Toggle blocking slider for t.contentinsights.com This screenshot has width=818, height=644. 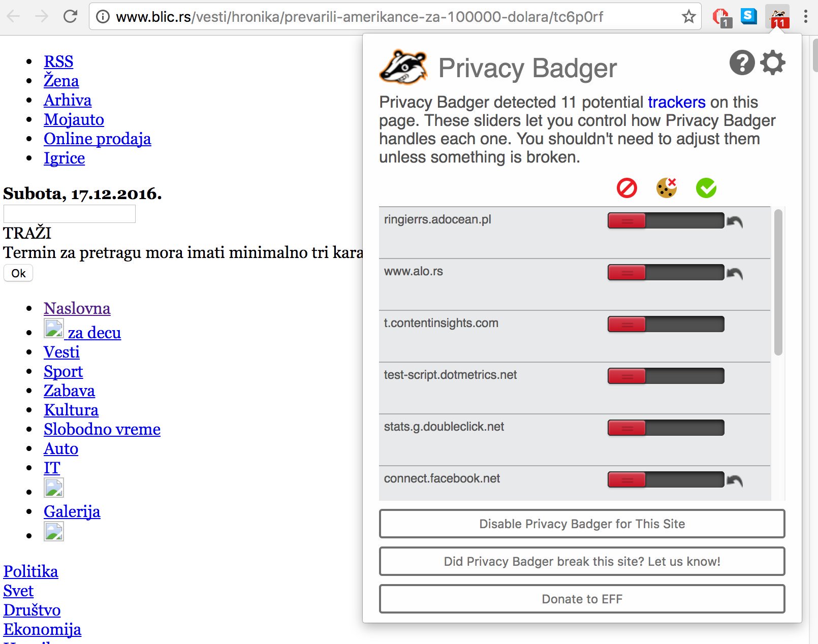[666, 324]
